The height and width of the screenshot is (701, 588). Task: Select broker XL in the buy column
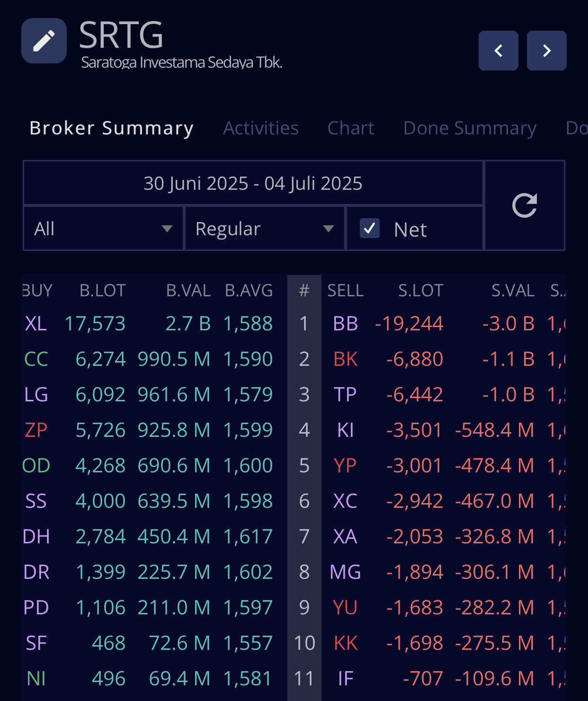(35, 324)
